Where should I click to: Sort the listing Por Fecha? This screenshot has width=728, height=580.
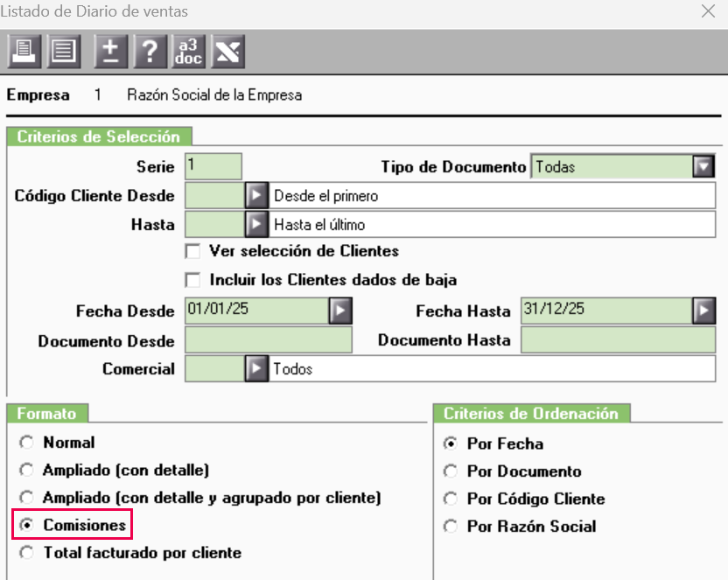pos(451,444)
